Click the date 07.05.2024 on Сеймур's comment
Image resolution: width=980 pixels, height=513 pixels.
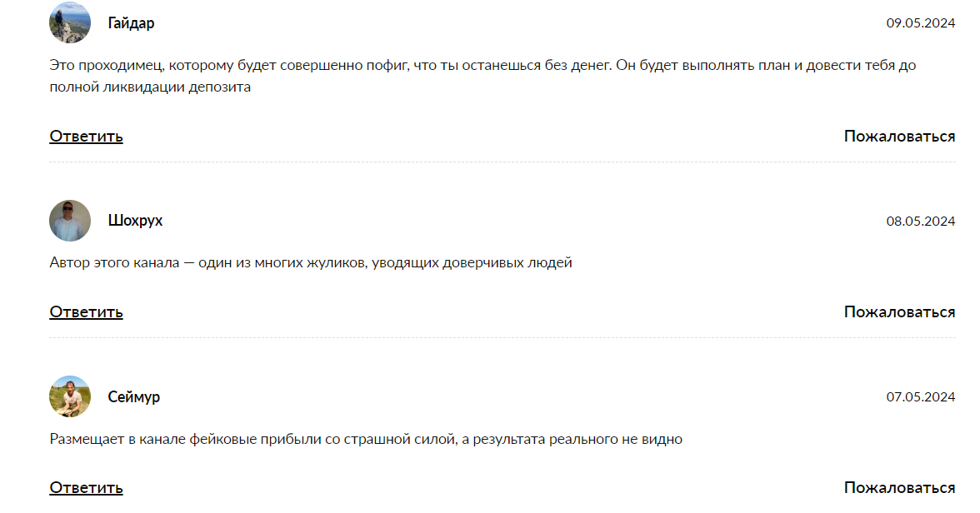coord(920,397)
